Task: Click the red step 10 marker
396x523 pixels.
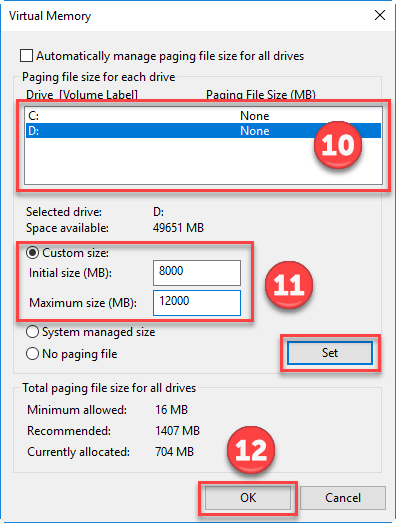Action: pyautogui.click(x=338, y=145)
